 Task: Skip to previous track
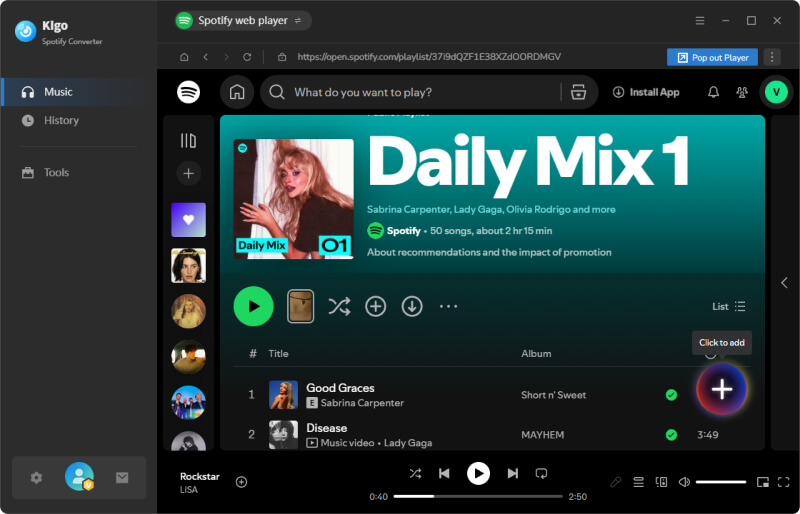(444, 474)
